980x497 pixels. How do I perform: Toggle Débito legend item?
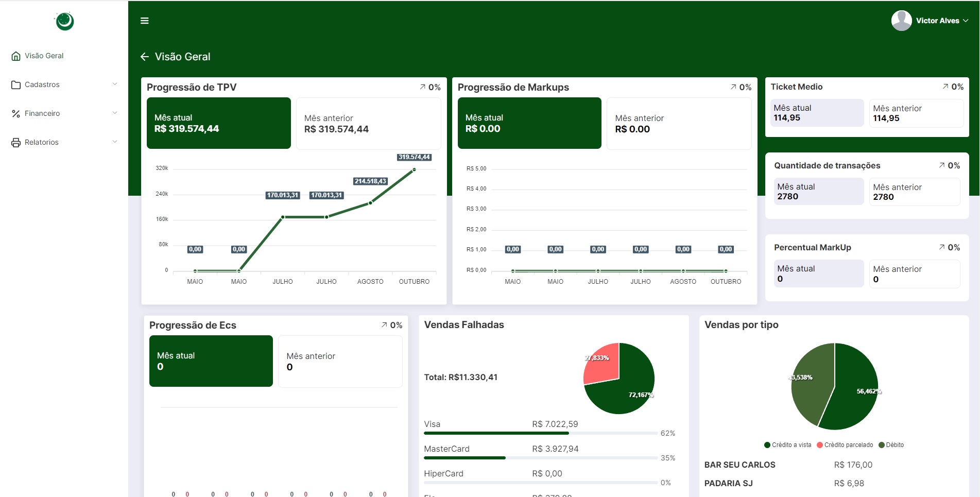tap(891, 445)
